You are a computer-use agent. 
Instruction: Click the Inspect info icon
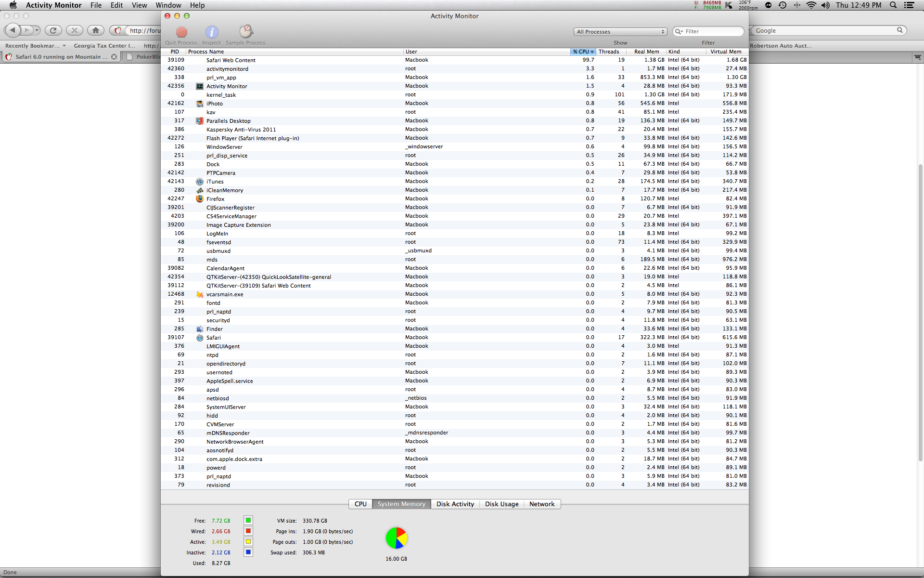coord(212,32)
